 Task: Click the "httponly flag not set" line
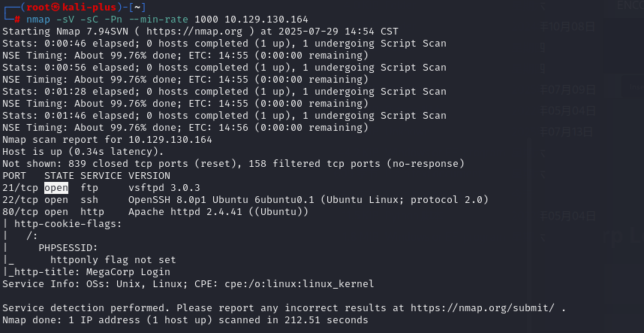tap(113, 260)
